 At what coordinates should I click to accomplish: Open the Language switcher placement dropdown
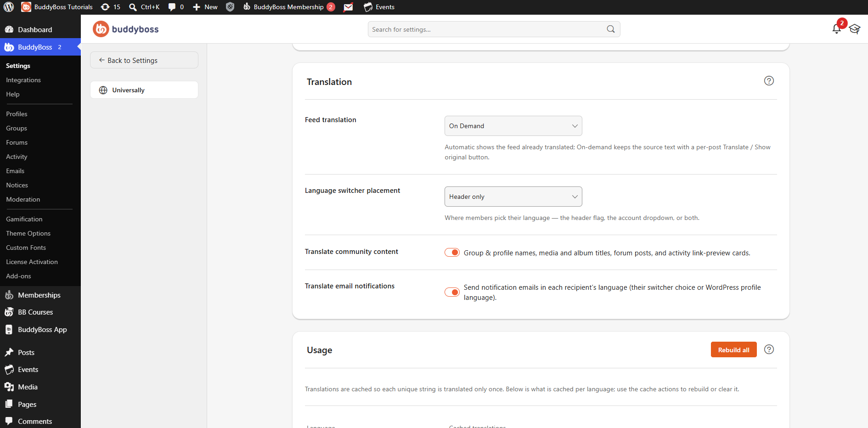pyautogui.click(x=513, y=197)
